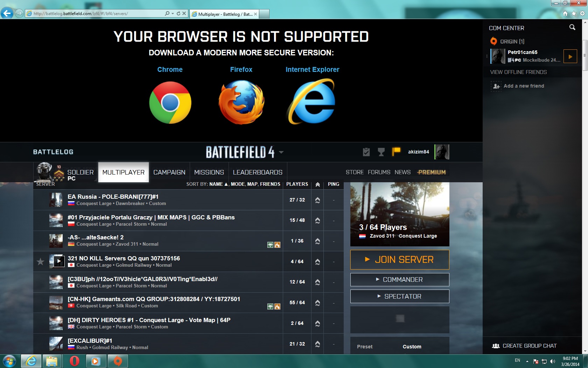Toggle favorite star on 321 NO KILL server
The width and height of the screenshot is (588, 368).
coord(41,261)
